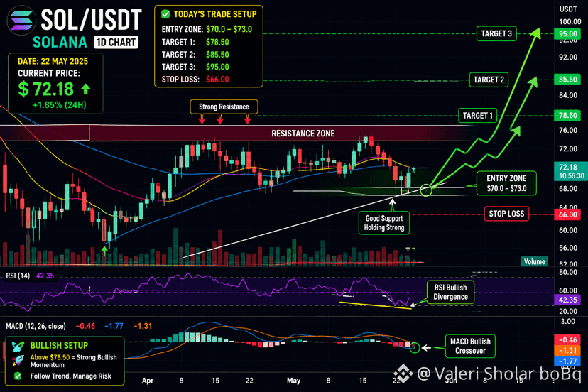Image resolution: width=588 pixels, height=392 pixels.
Task: Click the RSI Bullish Divergence callout
Action: click(x=450, y=292)
